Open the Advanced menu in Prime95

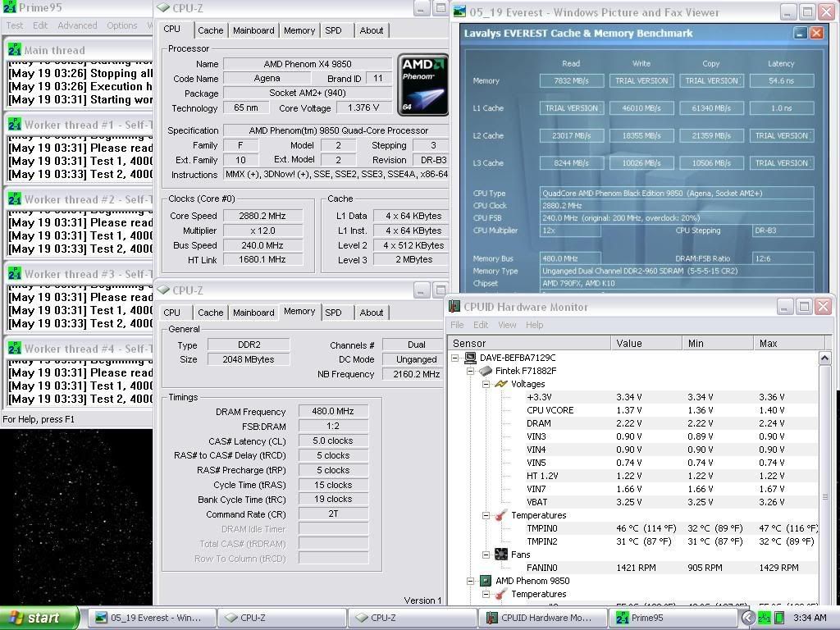(x=77, y=25)
